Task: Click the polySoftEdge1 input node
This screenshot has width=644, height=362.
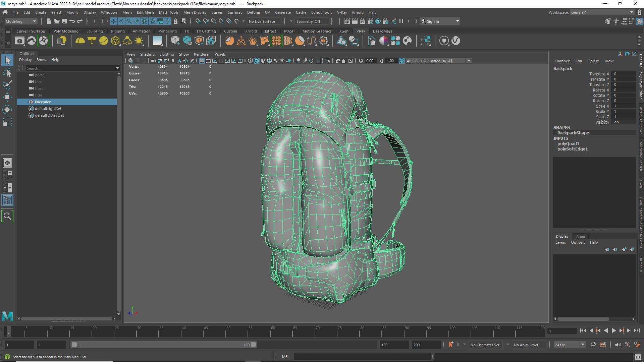Action: click(572, 149)
